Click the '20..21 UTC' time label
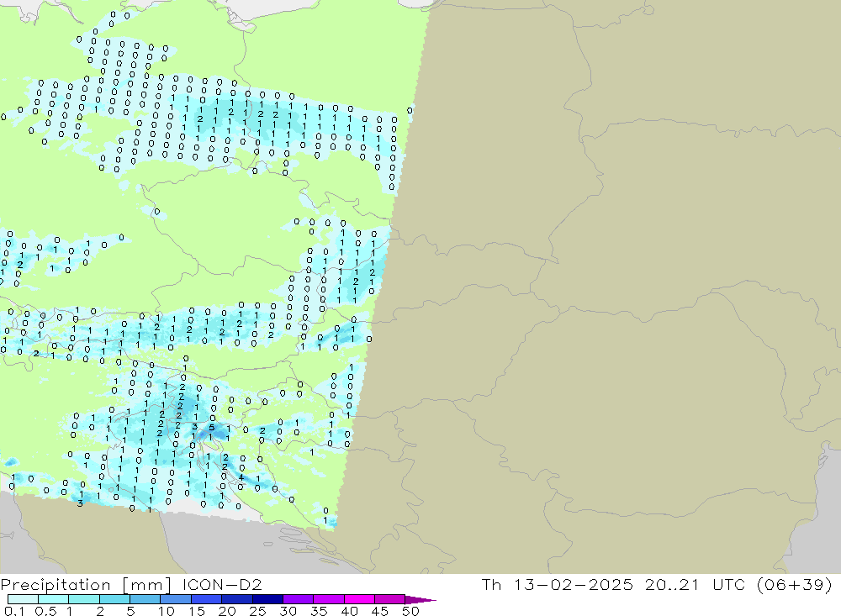 coord(696,584)
